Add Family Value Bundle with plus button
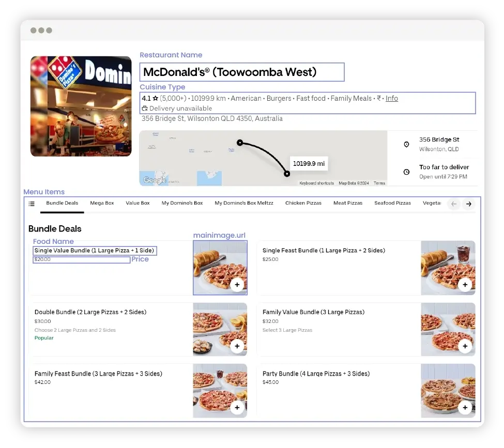The width and height of the screenshot is (504, 448). coord(465,346)
